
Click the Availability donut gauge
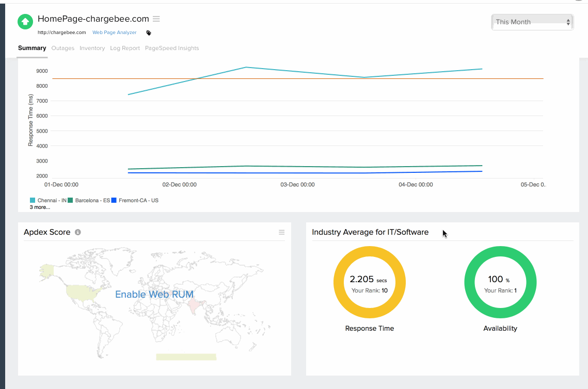[x=500, y=282]
